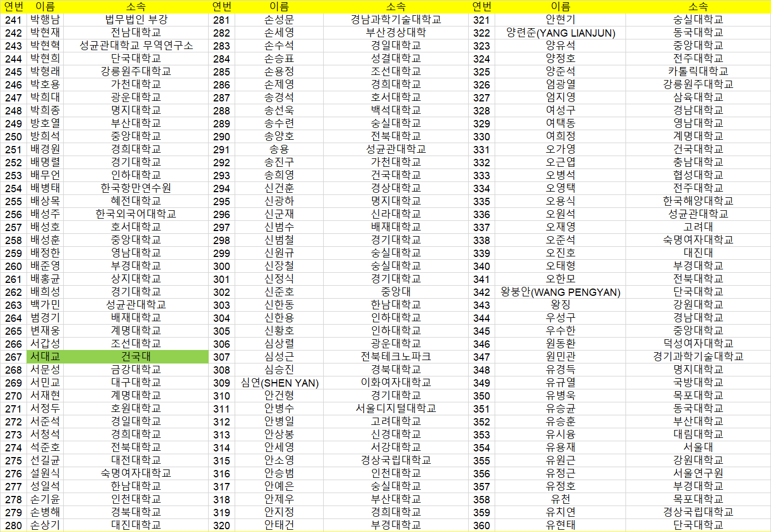Select the 성균관대학교 무역연구소 cell
Viewport: 771px width, 532px height.
click(136, 46)
